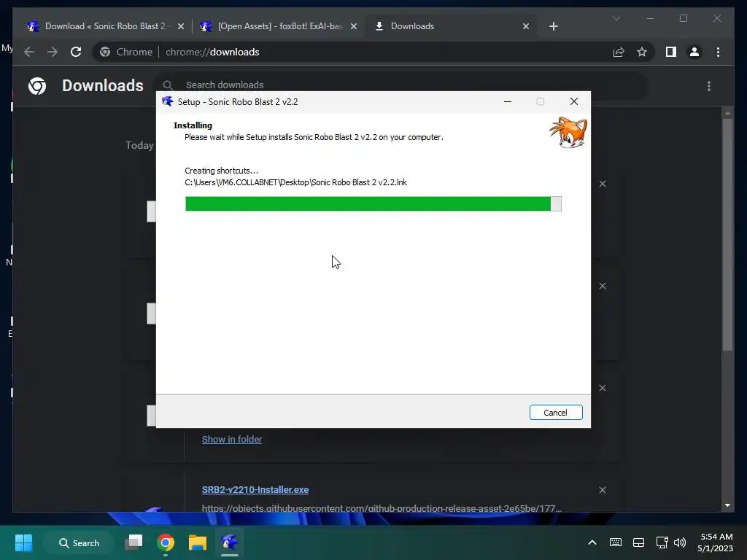Click the scroll down arrow on downloads page

(727, 505)
